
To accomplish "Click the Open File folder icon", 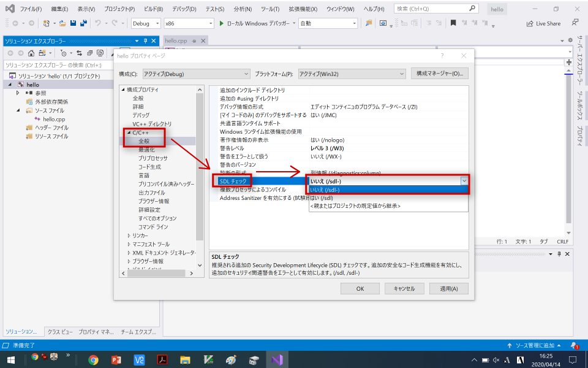I will click(62, 23).
